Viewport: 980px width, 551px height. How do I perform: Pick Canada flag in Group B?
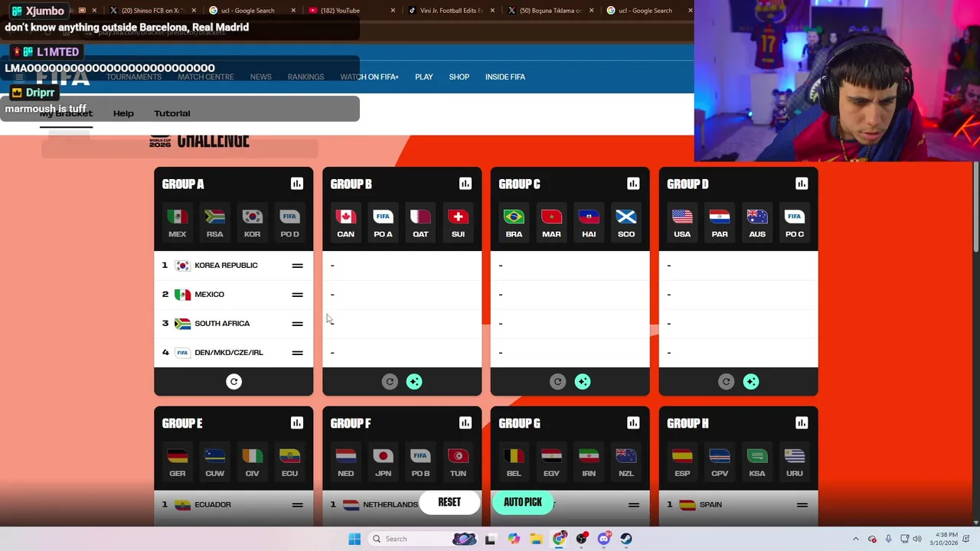[x=346, y=222]
